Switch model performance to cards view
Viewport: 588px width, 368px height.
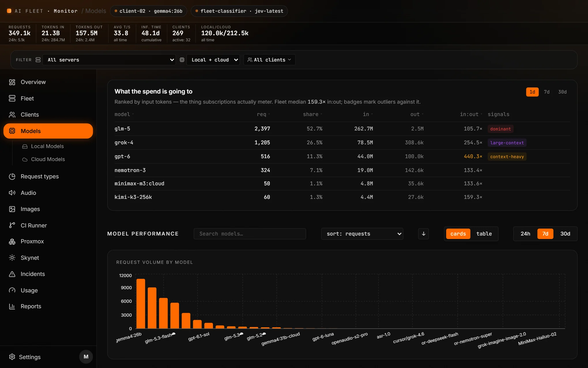tap(458, 234)
